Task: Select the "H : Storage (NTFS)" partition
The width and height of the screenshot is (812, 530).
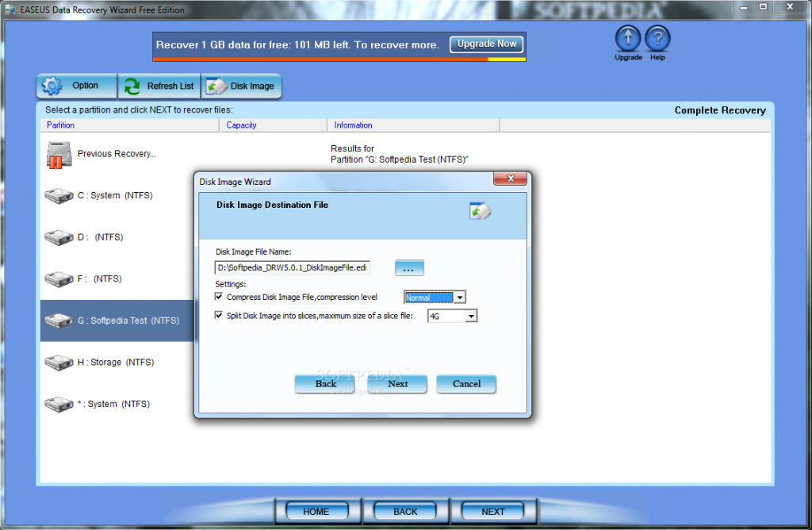Action: 116,362
